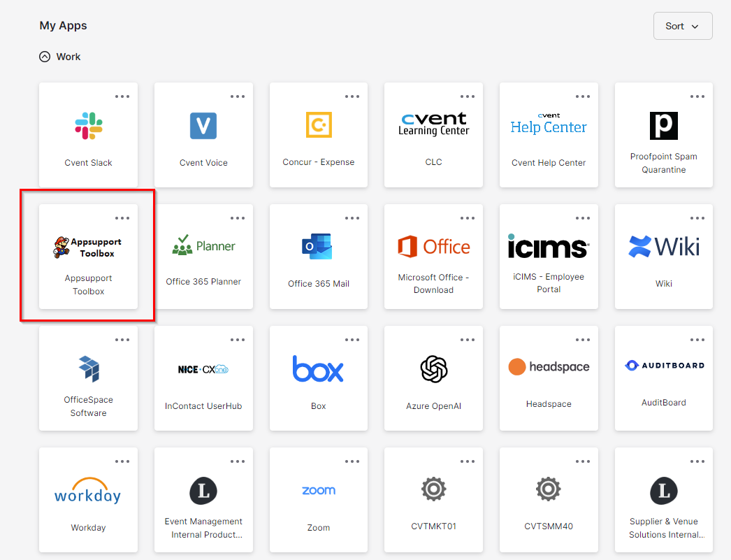Open Microsoft Office - Download icon

433,246
